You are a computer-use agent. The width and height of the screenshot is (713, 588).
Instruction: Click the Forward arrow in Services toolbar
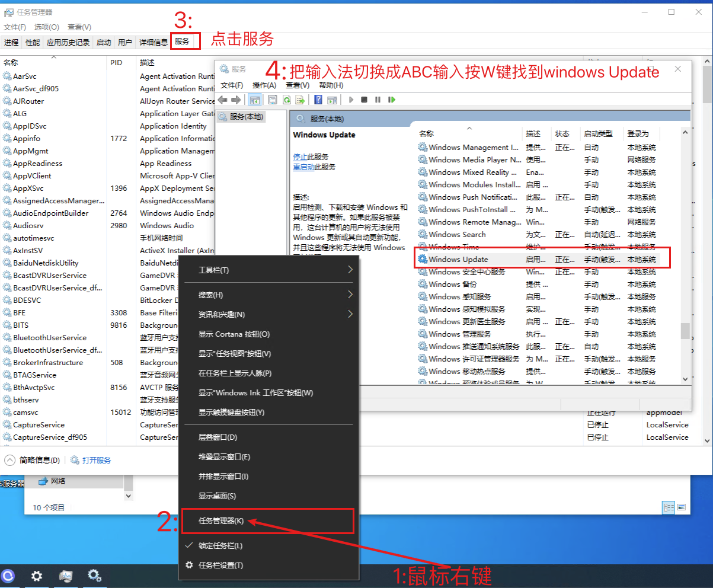[235, 100]
